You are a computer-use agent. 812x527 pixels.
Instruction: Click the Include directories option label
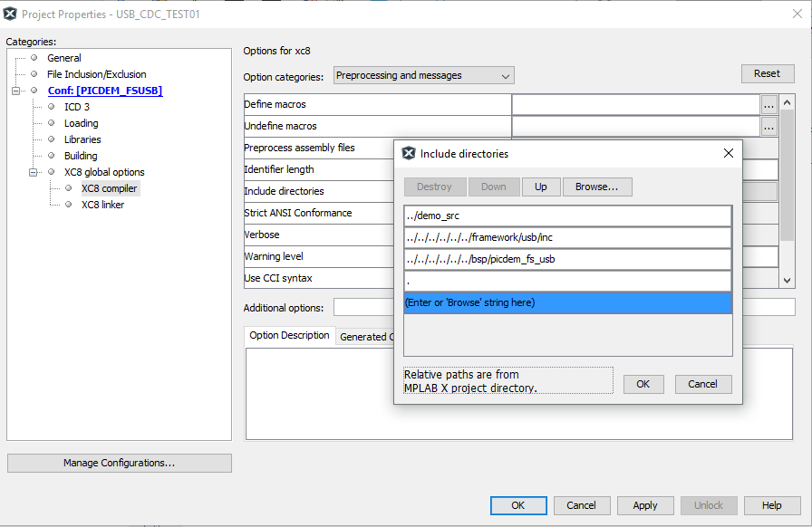(284, 192)
